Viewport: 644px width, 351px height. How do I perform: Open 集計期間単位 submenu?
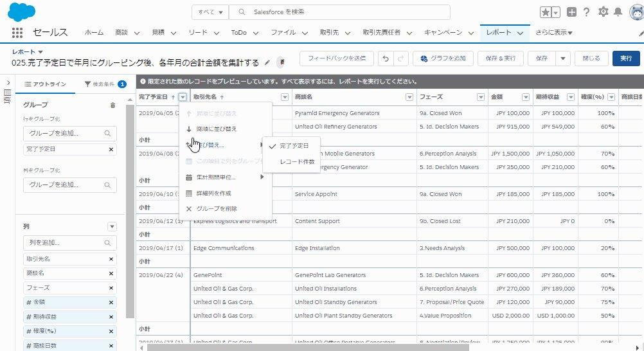pyautogui.click(x=226, y=177)
